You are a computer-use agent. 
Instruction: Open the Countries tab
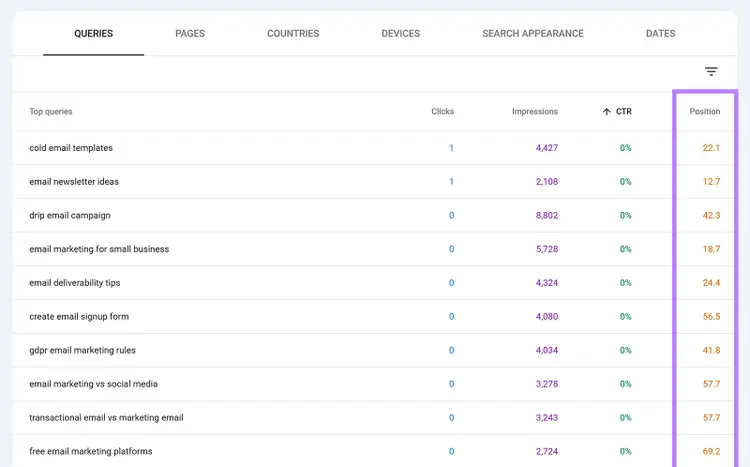293,33
